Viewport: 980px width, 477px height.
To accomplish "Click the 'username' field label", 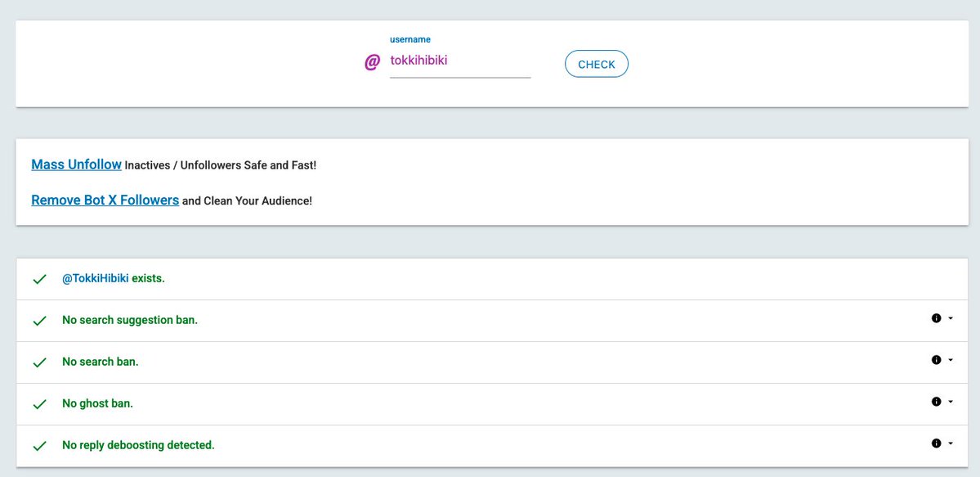I will coord(410,39).
